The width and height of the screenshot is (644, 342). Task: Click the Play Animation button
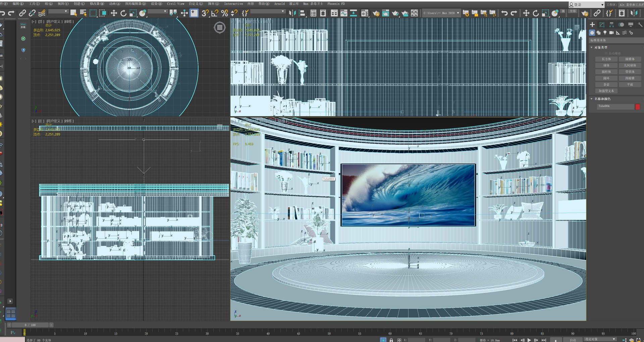coord(529,340)
